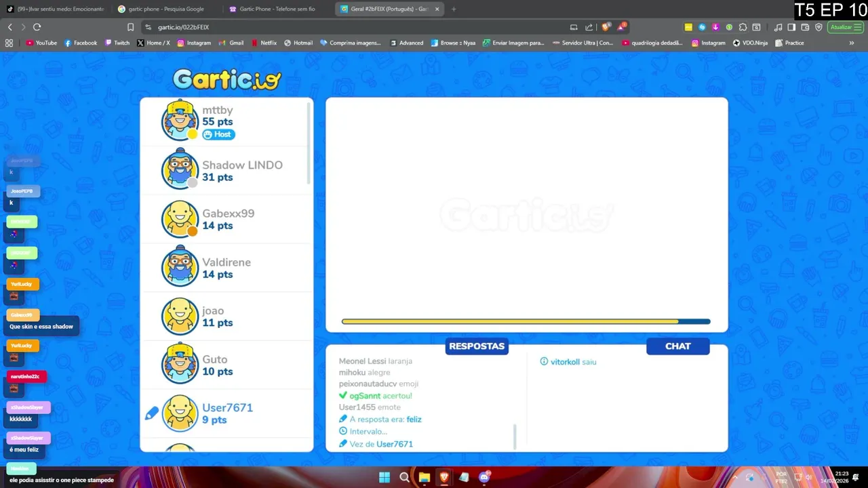This screenshot has width=868, height=488.
Task: Bookmark this page with bookmark icon
Action: [130, 27]
